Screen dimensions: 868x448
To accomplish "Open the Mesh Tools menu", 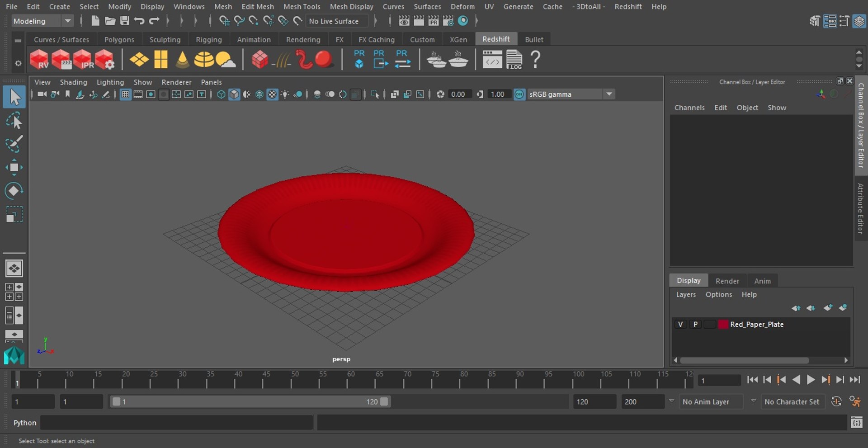I will click(302, 6).
